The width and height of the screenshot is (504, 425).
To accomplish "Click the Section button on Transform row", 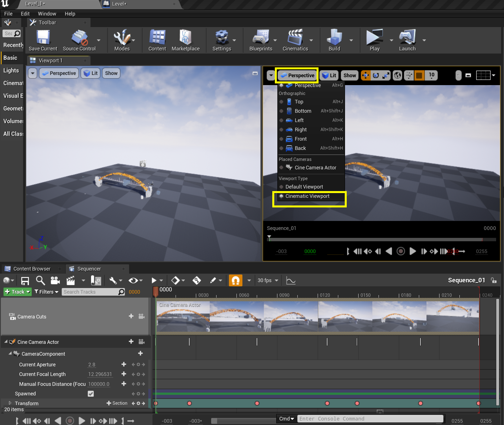I will pos(117,403).
